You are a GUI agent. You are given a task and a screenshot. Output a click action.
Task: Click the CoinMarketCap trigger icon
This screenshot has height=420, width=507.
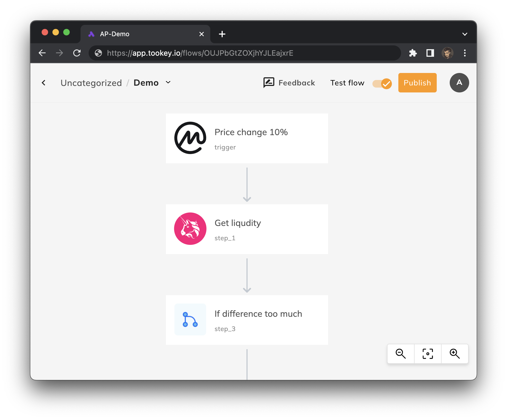(x=190, y=138)
